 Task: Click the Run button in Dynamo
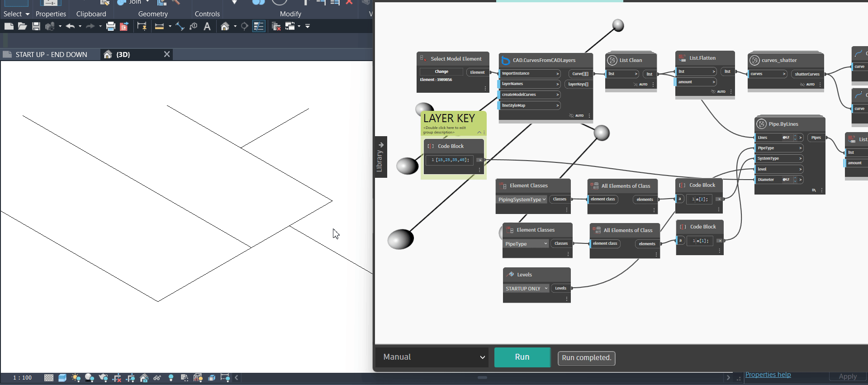point(522,357)
